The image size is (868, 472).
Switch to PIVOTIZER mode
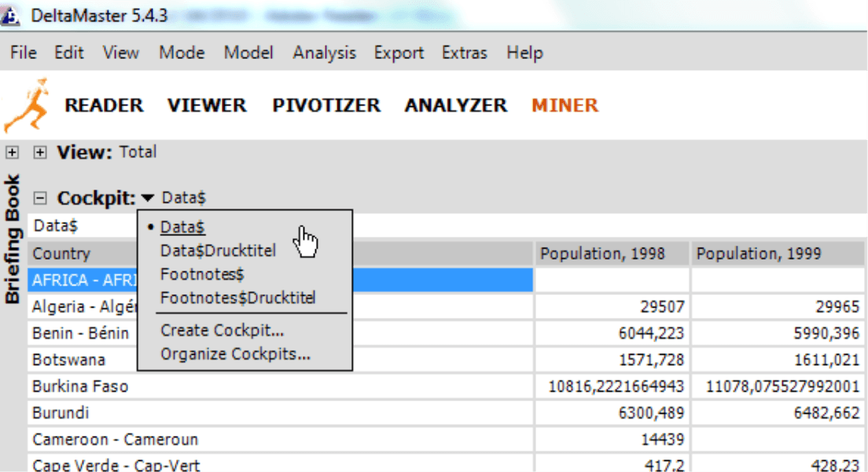(326, 105)
